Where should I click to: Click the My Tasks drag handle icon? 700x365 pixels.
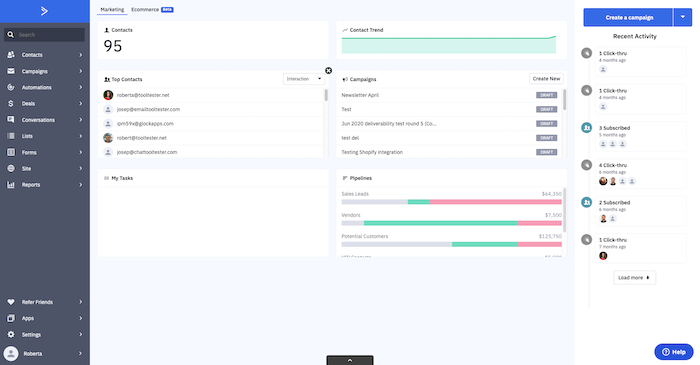(106, 178)
